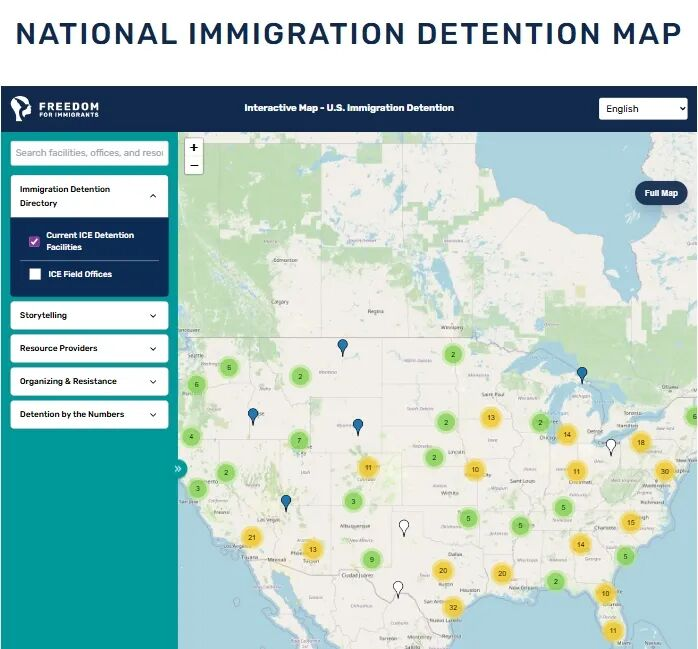Image resolution: width=698 pixels, height=649 pixels.
Task: Click the yellow cluster marker labeled 30
Action: click(664, 471)
